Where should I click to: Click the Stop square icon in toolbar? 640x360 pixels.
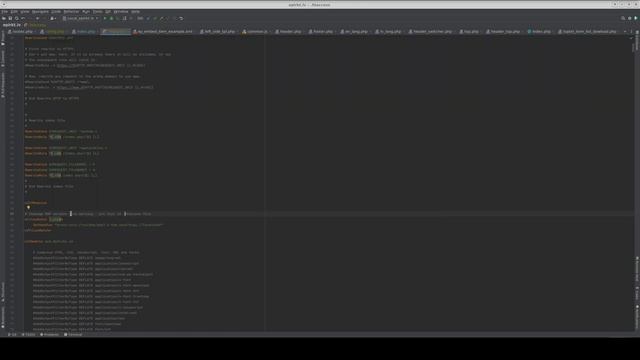coord(131,18)
